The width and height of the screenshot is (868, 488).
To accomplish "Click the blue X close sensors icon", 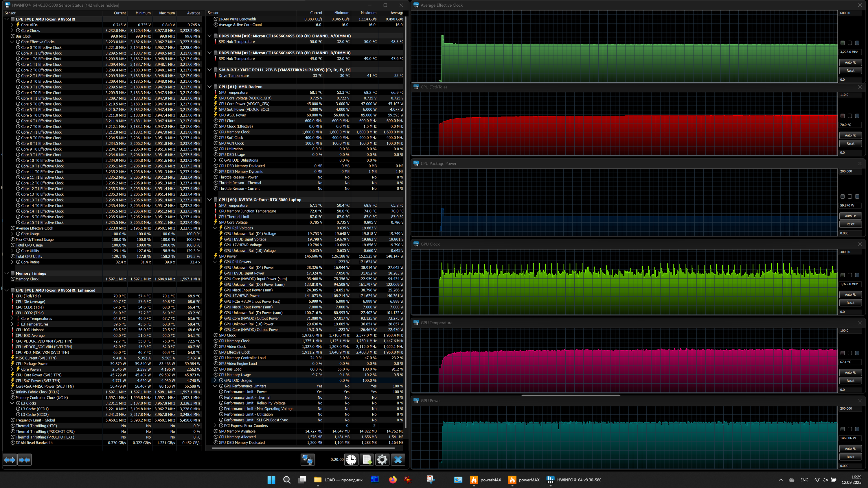I will (x=398, y=460).
